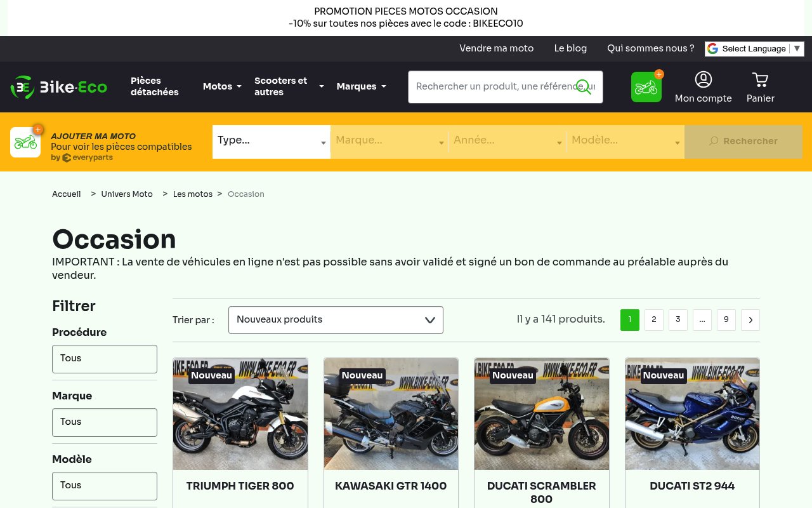Open the Ducati ST2 944 photo

tap(692, 414)
